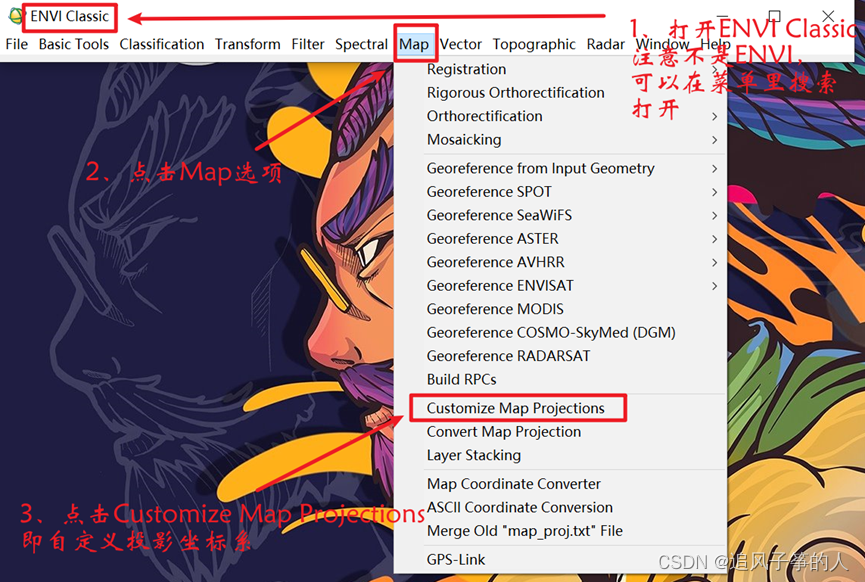Open the Spectral menu
Image resolution: width=865 pixels, height=582 pixels.
point(361,44)
